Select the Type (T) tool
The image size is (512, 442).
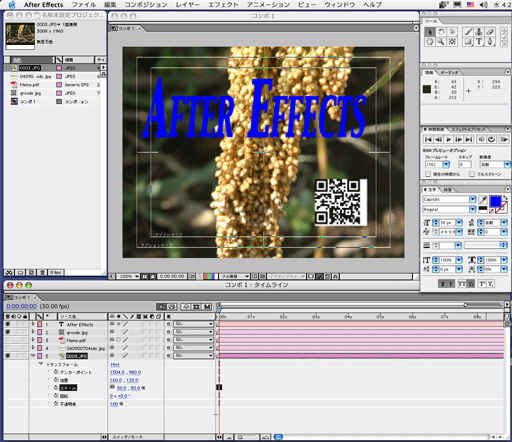[x=479, y=42]
